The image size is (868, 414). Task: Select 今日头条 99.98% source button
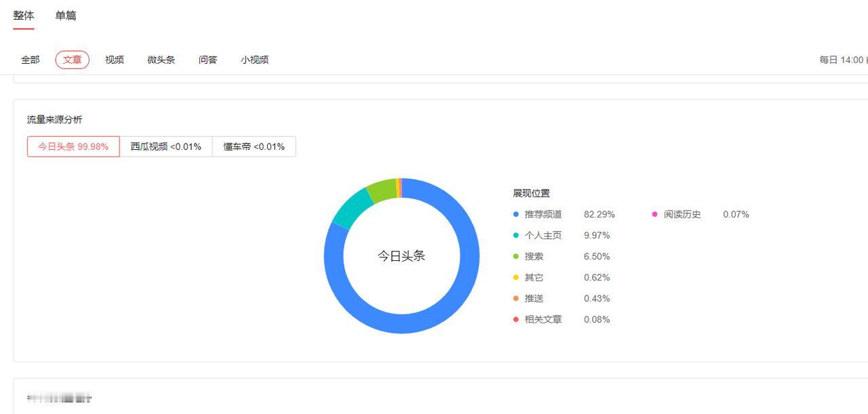73,146
